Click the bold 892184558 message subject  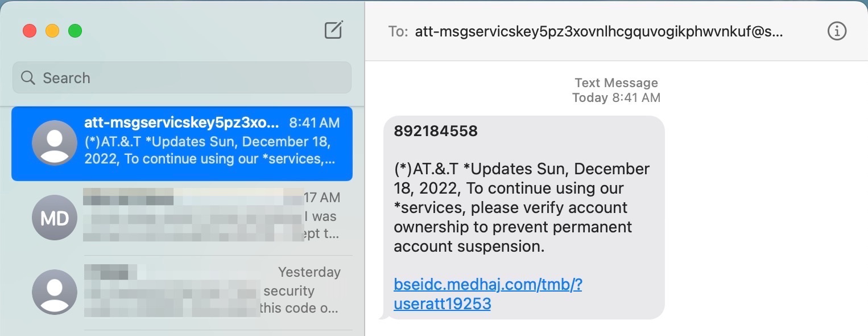(436, 132)
